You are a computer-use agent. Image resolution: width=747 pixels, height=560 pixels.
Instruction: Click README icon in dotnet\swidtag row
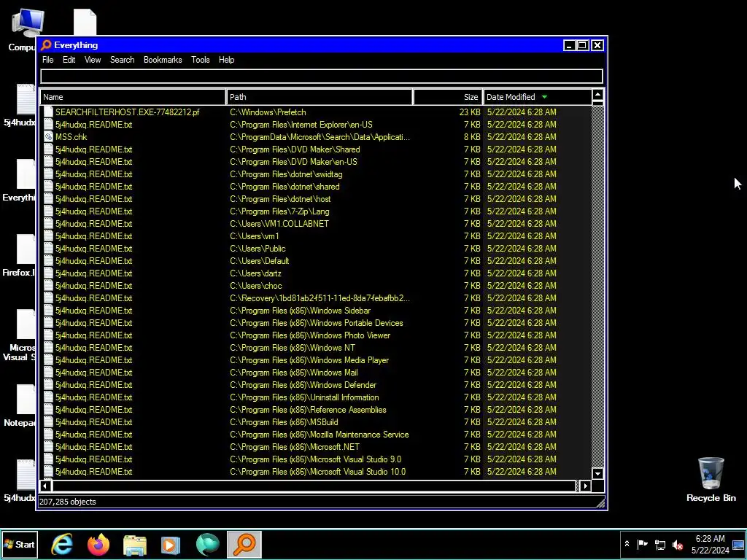pyautogui.click(x=48, y=174)
